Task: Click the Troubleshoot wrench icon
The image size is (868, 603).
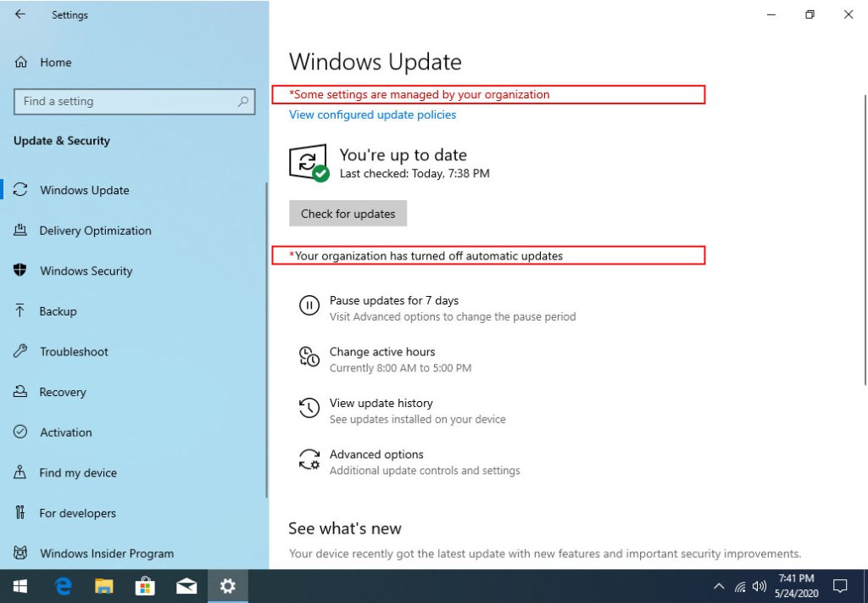Action: coord(20,351)
